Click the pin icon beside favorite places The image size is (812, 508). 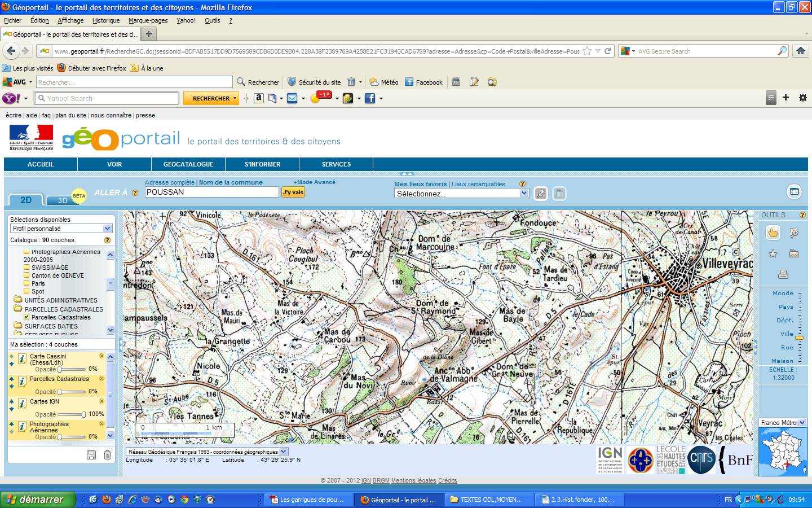coord(541,194)
